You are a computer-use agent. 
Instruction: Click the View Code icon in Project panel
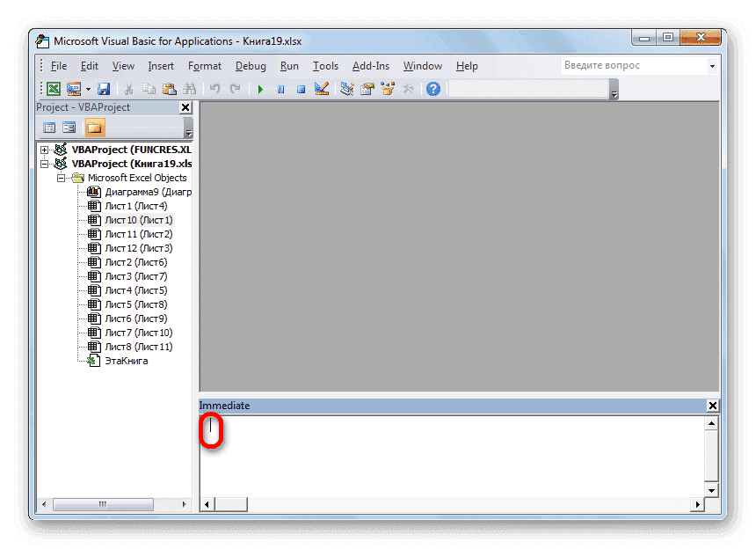[50, 127]
